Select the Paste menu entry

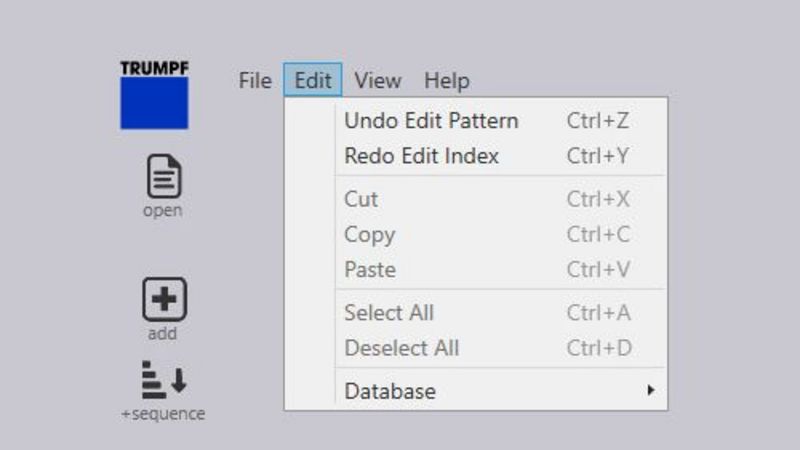370,270
